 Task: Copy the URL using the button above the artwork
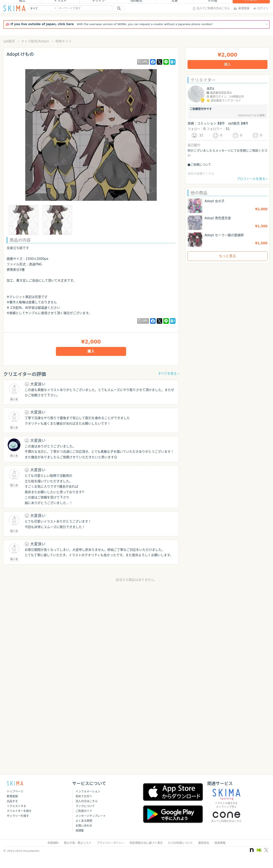143,62
